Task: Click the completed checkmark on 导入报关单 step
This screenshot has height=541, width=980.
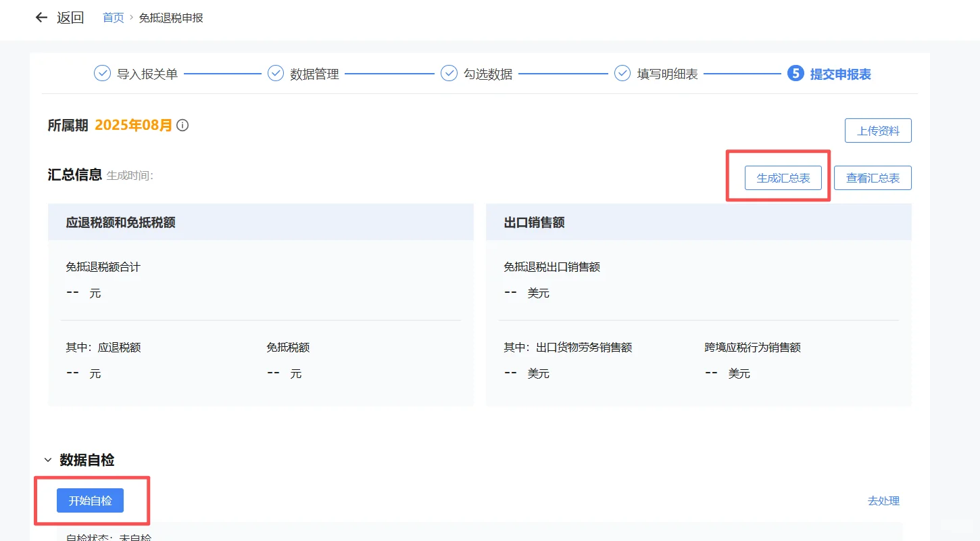Action: click(x=103, y=72)
